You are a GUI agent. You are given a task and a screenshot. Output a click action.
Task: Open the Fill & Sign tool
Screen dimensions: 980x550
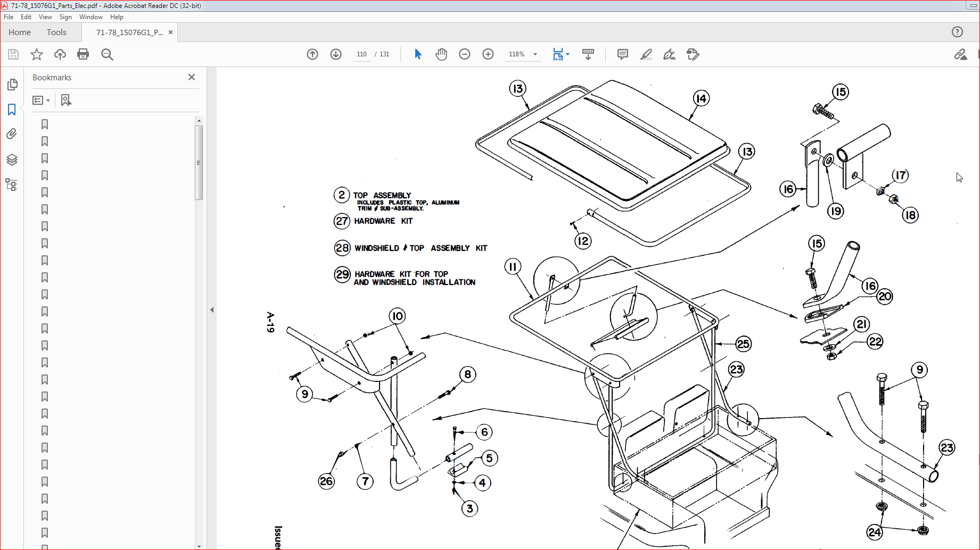[x=693, y=54]
